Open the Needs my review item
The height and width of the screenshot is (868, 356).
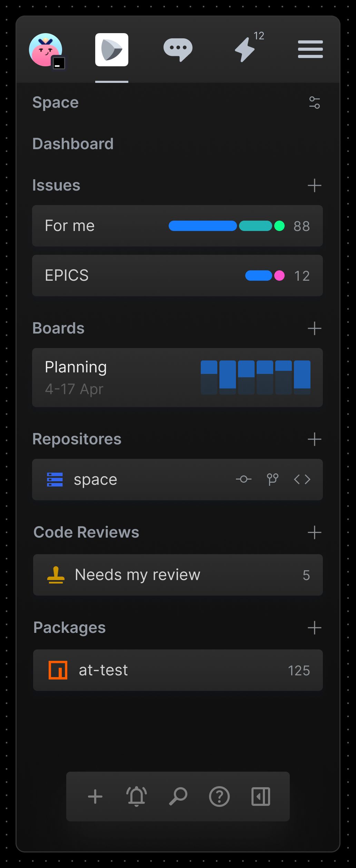pyautogui.click(x=178, y=575)
